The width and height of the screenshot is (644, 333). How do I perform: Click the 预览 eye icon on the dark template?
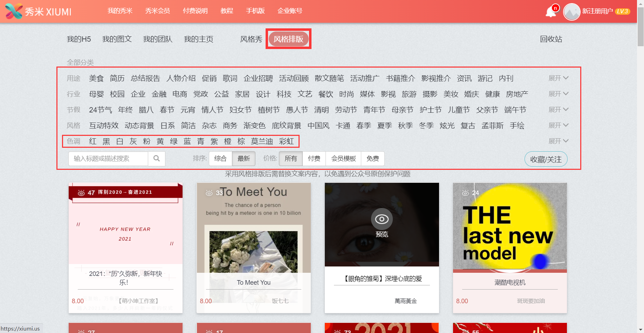click(x=382, y=220)
